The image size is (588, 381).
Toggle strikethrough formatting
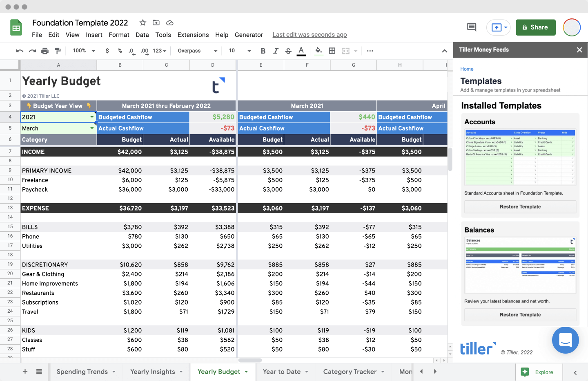[288, 51]
